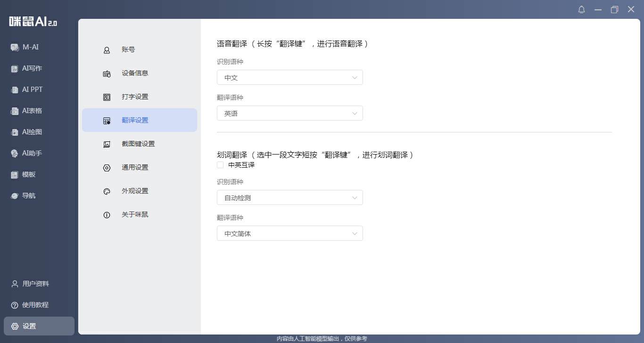Go to the 模板 templates section
The width and height of the screenshot is (644, 343).
[x=28, y=174]
